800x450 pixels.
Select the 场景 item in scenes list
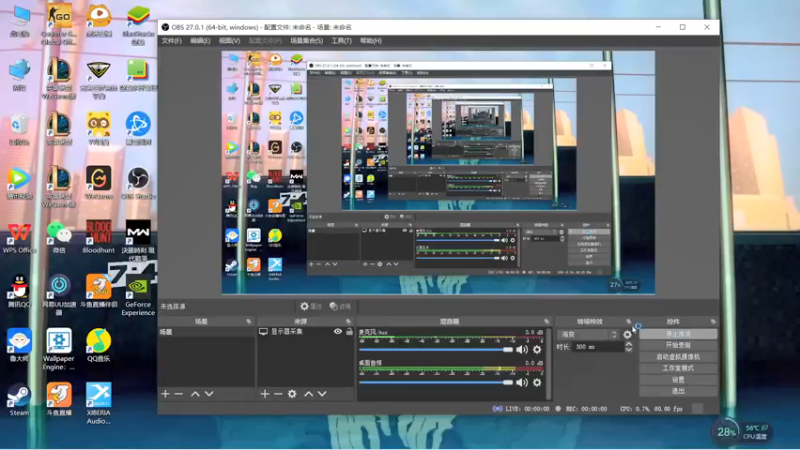206,332
